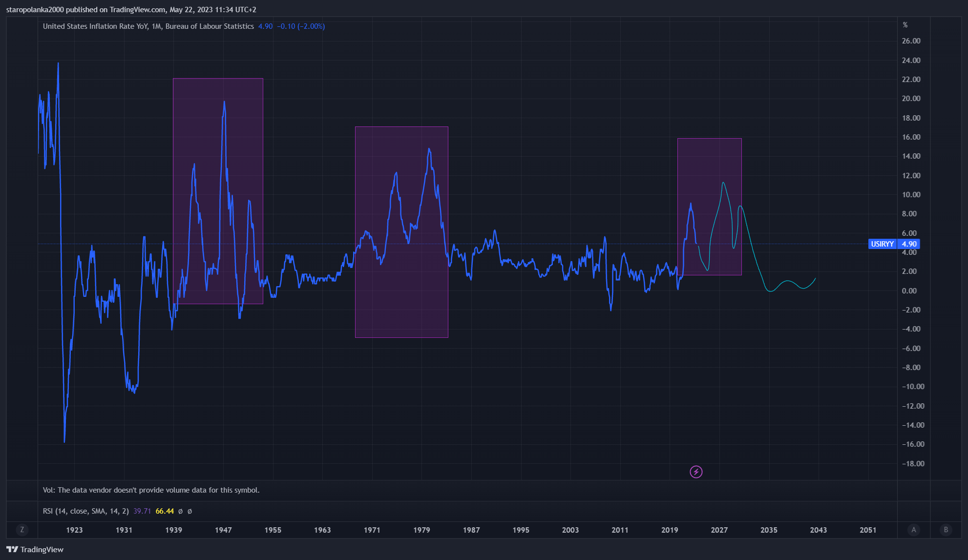Click the A auto-scale button
The height and width of the screenshot is (560, 968).
(x=914, y=530)
